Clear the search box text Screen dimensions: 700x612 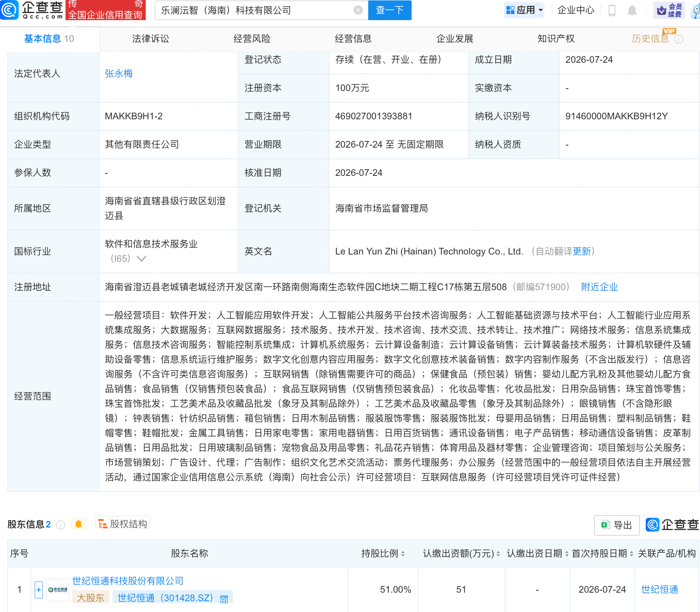[x=358, y=10]
